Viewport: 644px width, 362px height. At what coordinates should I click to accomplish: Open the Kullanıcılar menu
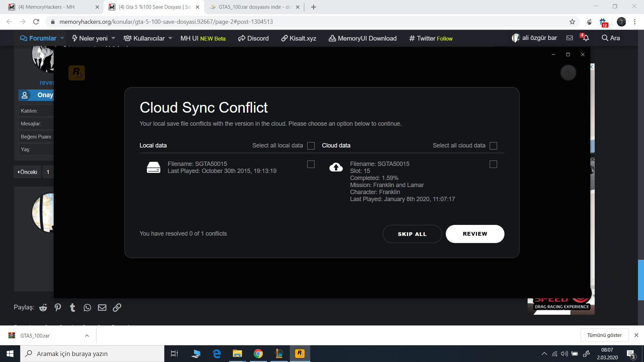coord(144,38)
